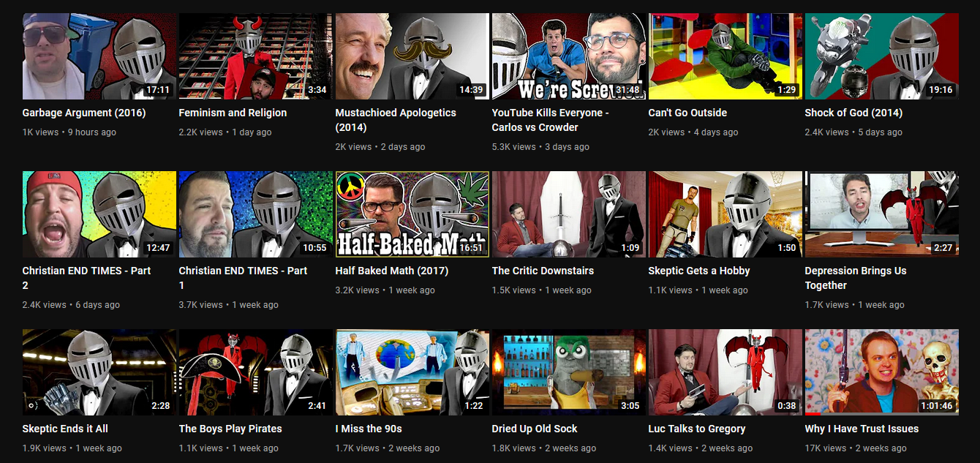Viewport: 980px width, 463px height.
Task: Click the "Half Baked Math (2017)" title
Action: pos(392,271)
